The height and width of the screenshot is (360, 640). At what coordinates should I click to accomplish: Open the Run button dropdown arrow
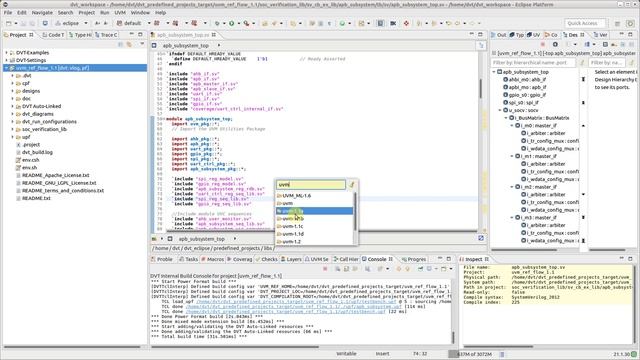[238, 23]
